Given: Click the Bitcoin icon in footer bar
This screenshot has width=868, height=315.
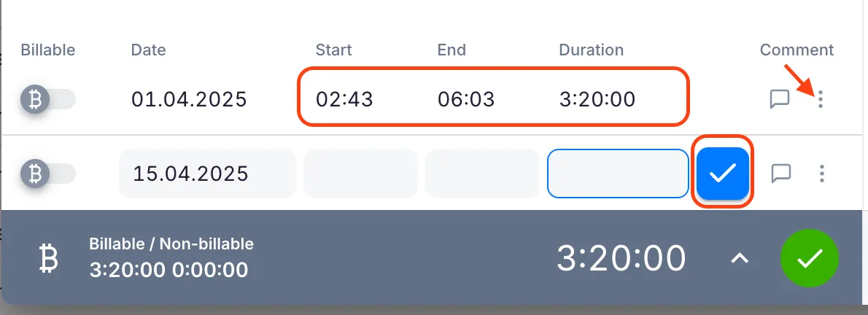Looking at the screenshot, I should click(x=48, y=259).
